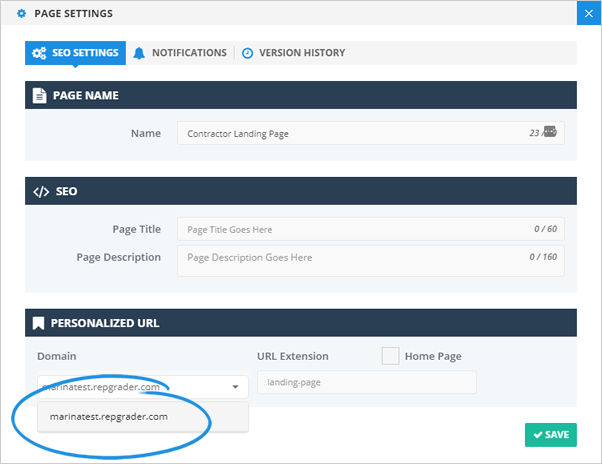
Task: Open the Notifications tab
Action: 180,53
